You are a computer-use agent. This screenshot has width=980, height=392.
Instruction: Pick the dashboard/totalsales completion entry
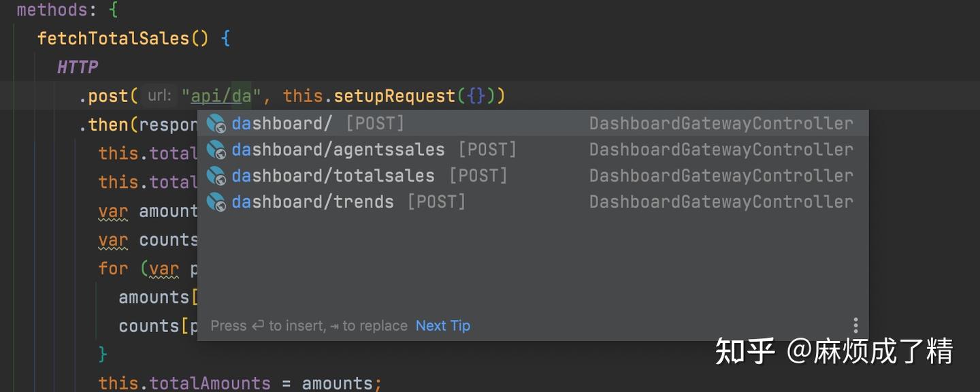(533, 176)
